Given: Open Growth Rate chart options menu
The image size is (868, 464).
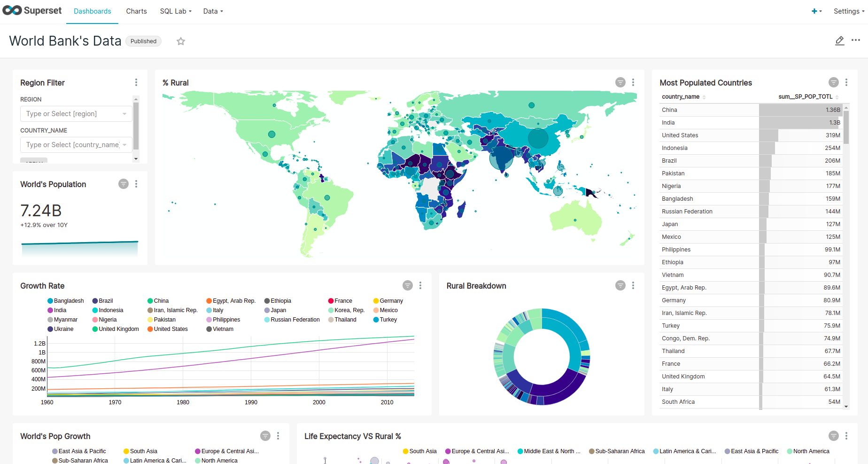Looking at the screenshot, I should coord(420,286).
